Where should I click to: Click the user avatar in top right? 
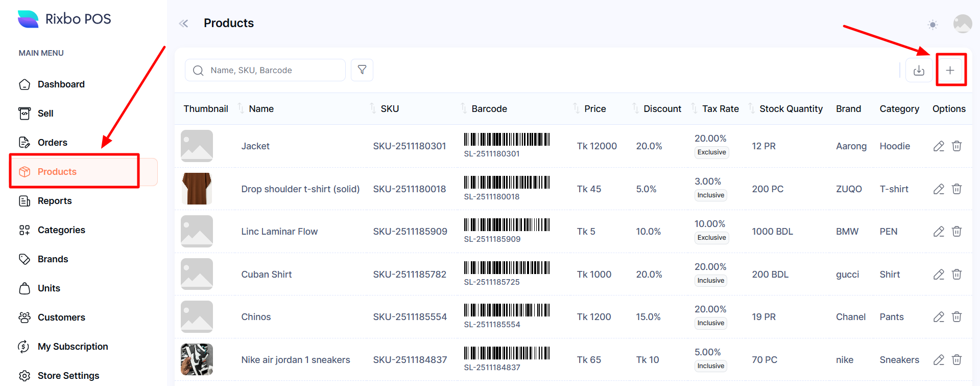point(962,24)
